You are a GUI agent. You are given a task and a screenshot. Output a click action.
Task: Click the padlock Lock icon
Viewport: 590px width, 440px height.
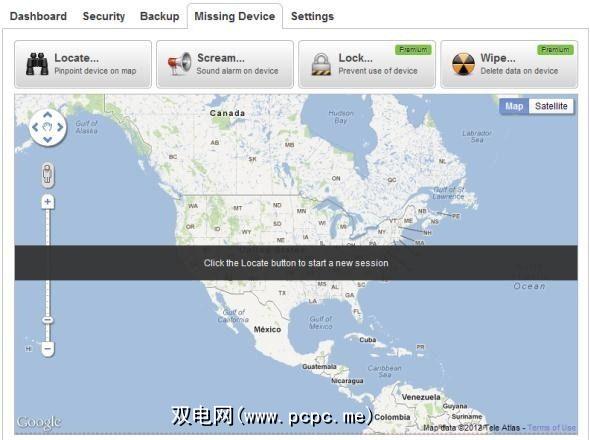(321, 64)
